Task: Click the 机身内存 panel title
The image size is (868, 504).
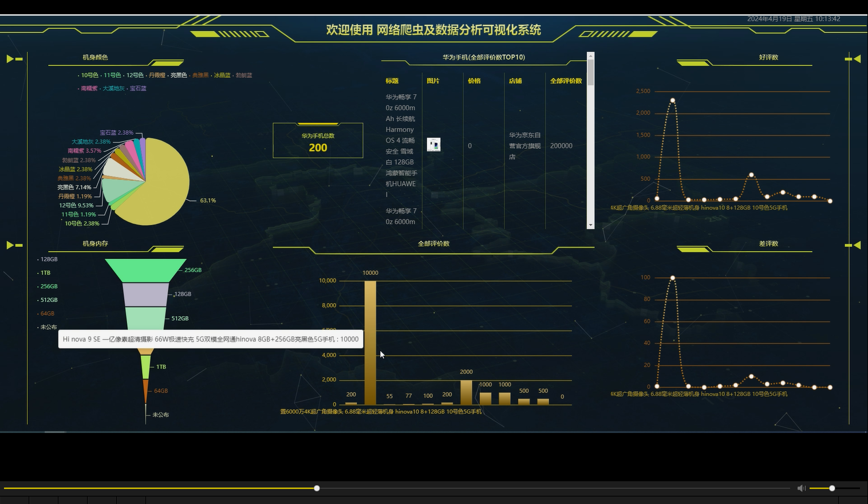Action: point(95,243)
